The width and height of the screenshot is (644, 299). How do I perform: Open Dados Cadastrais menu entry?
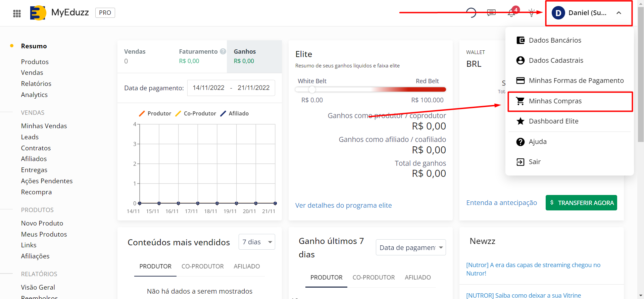(x=569, y=60)
